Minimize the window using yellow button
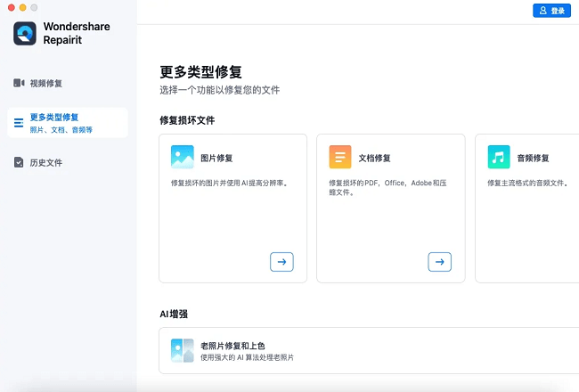Screen dimensions: 579x392 (21, 7)
